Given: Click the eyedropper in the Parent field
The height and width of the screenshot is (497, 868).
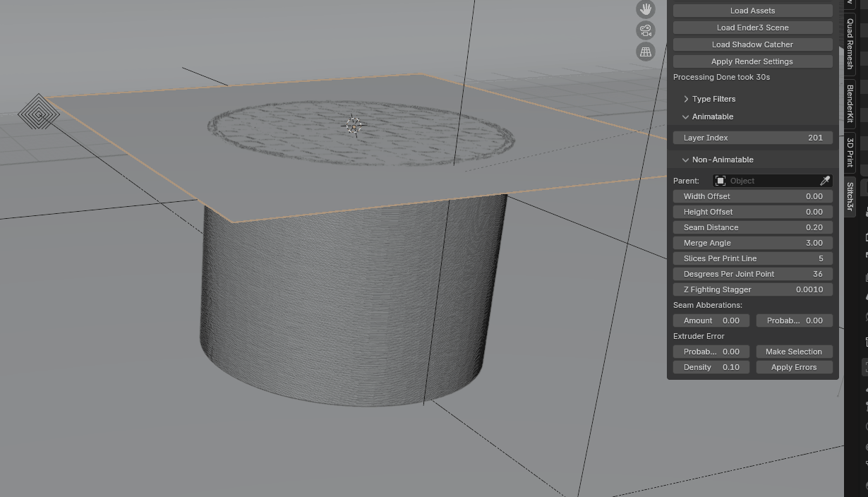Looking at the screenshot, I should 824,181.
